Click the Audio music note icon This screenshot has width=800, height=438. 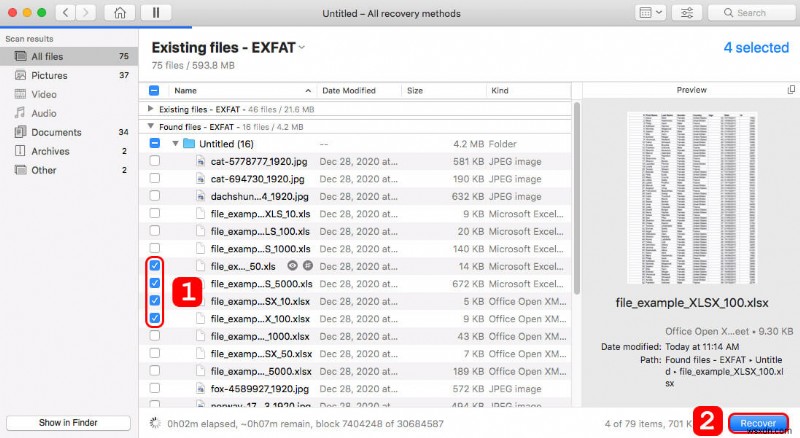click(20, 113)
